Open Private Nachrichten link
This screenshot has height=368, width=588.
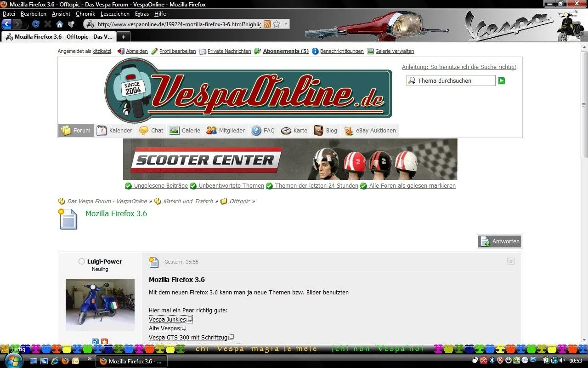[x=229, y=51]
